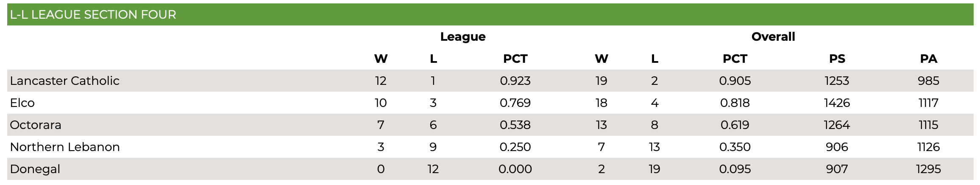980x185 pixels.
Task: Click Northern Lebanon's 0.250 league percentage
Action: [x=515, y=147]
